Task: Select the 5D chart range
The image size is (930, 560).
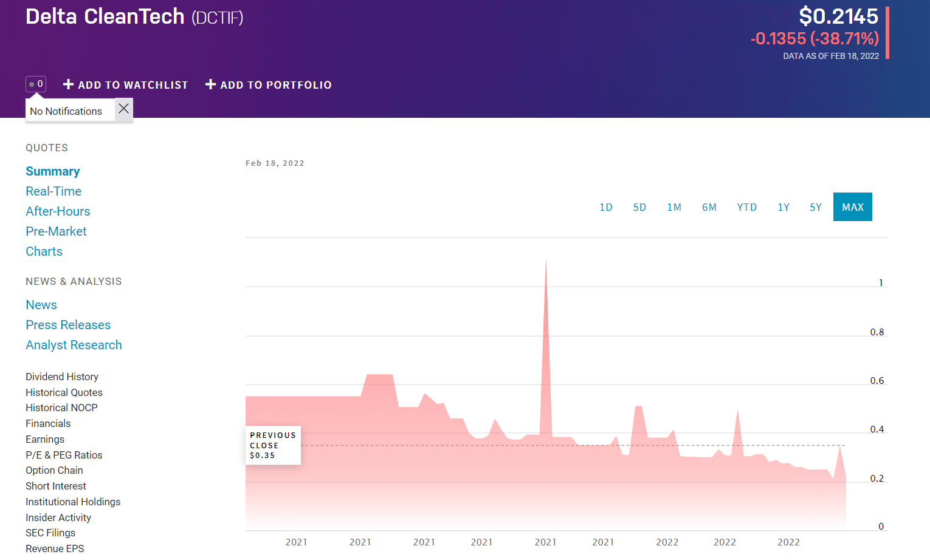Action: (x=639, y=207)
